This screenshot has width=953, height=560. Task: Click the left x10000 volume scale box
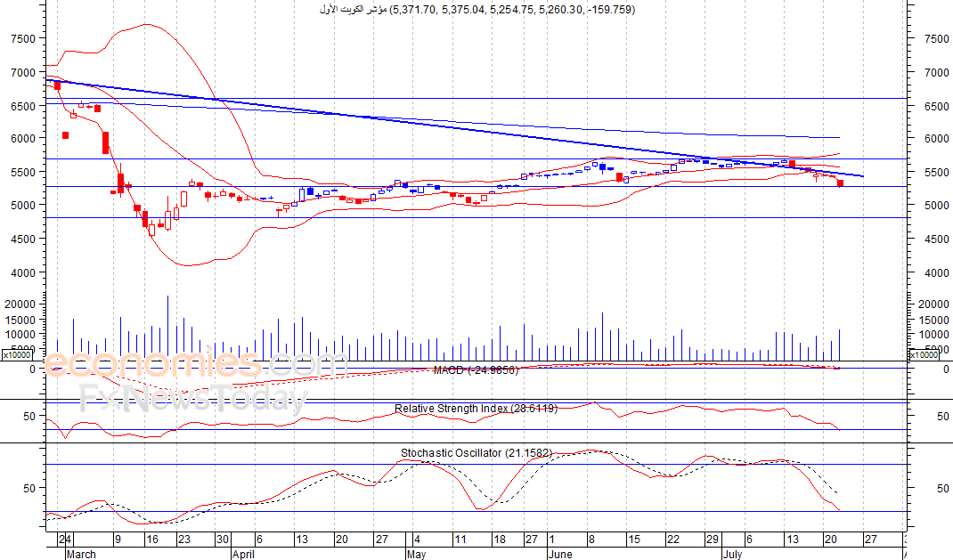click(x=17, y=354)
